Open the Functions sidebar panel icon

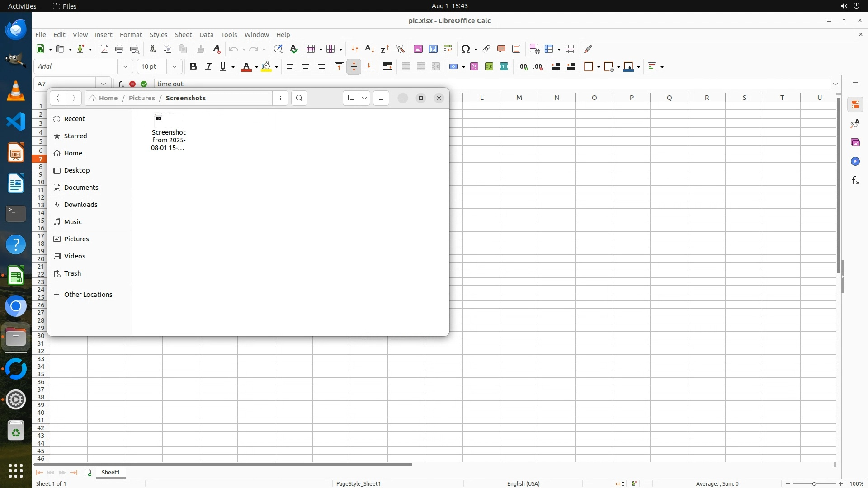[x=855, y=181]
